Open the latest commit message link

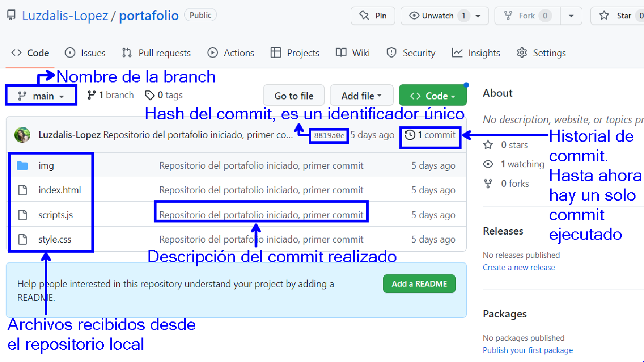(198, 135)
